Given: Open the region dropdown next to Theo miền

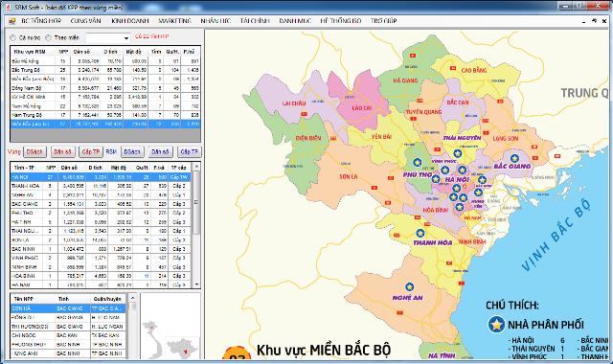Looking at the screenshot, I should point(108,38).
